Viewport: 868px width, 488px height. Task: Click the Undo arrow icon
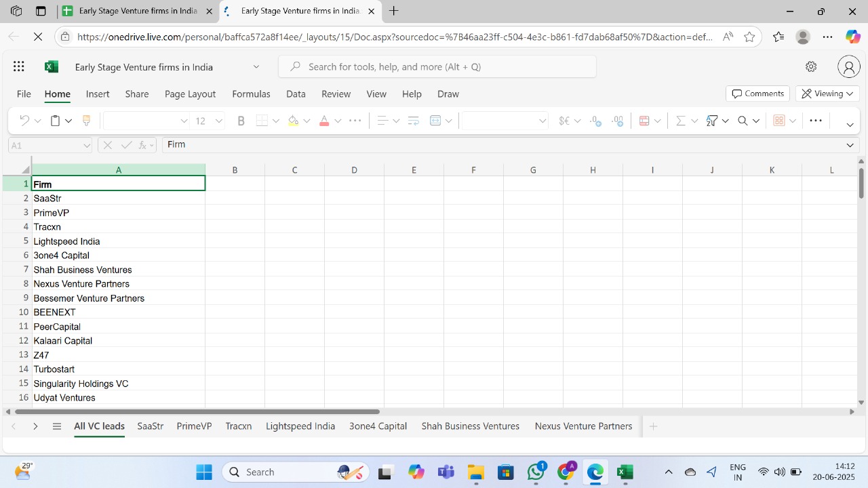(24, 121)
